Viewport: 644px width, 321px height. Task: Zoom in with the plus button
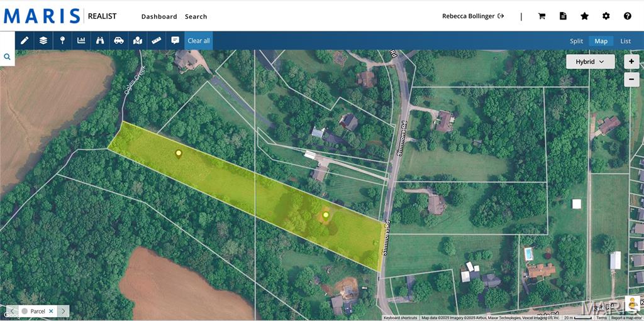631,62
